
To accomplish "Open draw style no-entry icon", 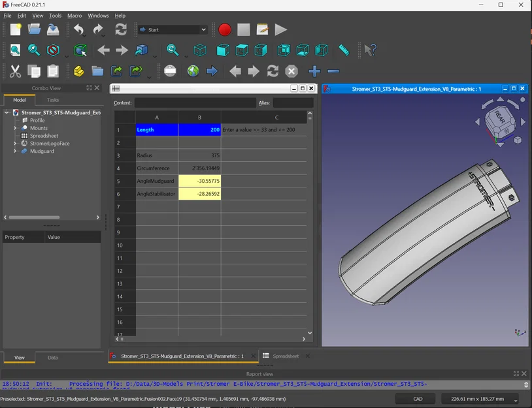I will pyautogui.click(x=53, y=50).
